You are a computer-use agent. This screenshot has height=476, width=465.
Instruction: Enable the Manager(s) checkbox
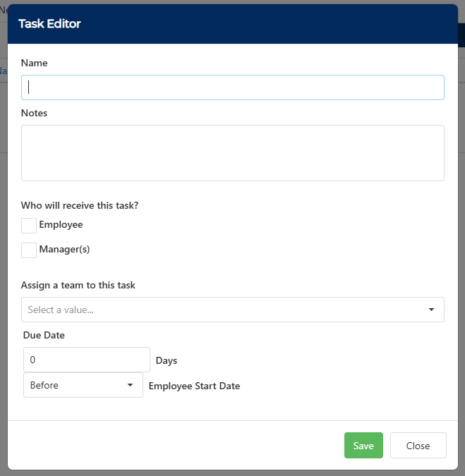pos(29,250)
